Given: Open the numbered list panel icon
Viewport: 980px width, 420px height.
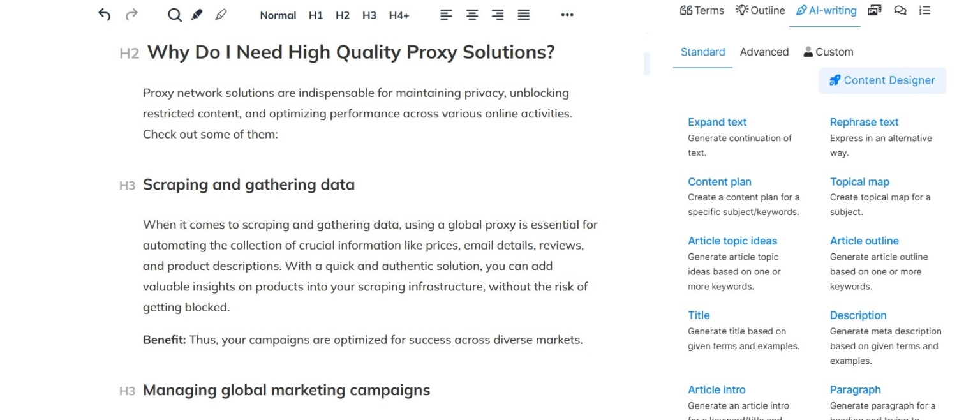Looking at the screenshot, I should pos(925,10).
